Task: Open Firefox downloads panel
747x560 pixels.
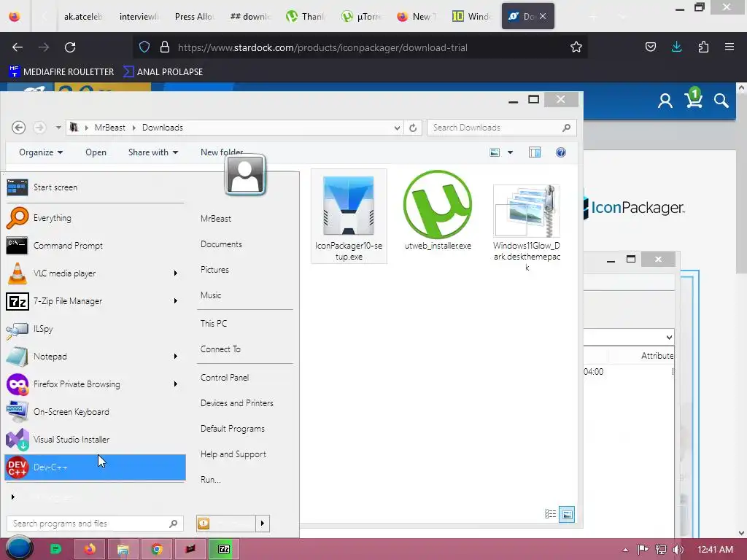Action: pyautogui.click(x=676, y=47)
